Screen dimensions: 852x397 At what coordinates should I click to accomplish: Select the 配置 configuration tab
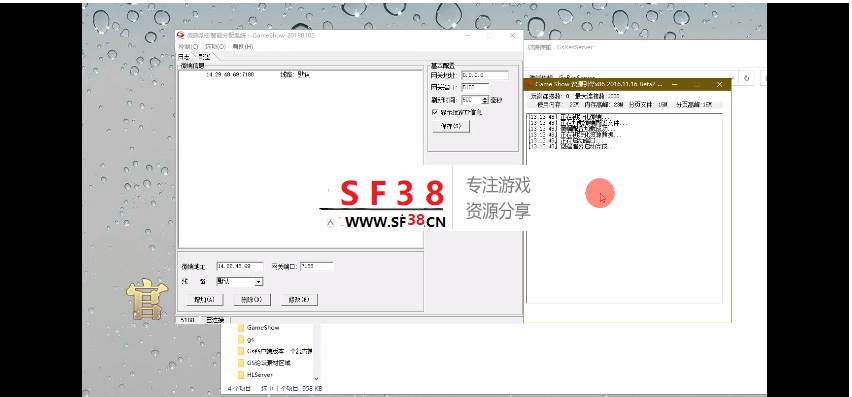pos(204,56)
